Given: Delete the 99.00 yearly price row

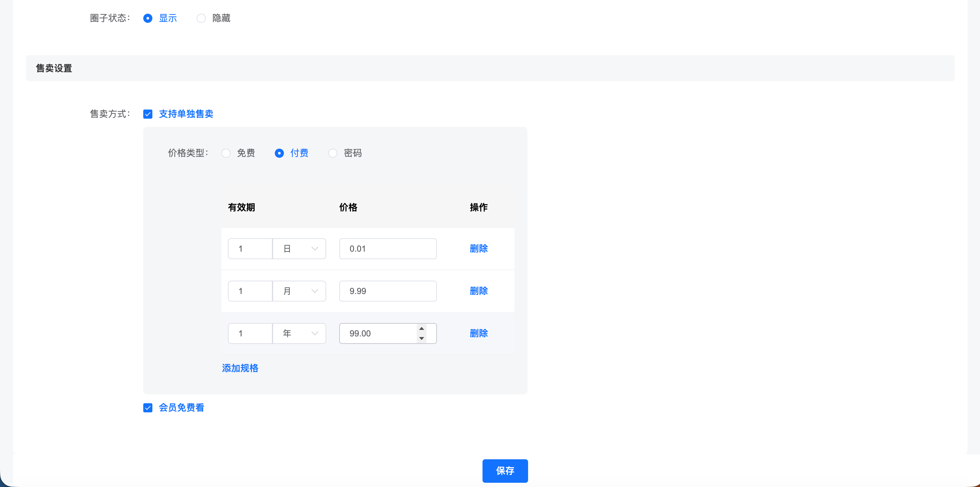Looking at the screenshot, I should pyautogui.click(x=479, y=333).
